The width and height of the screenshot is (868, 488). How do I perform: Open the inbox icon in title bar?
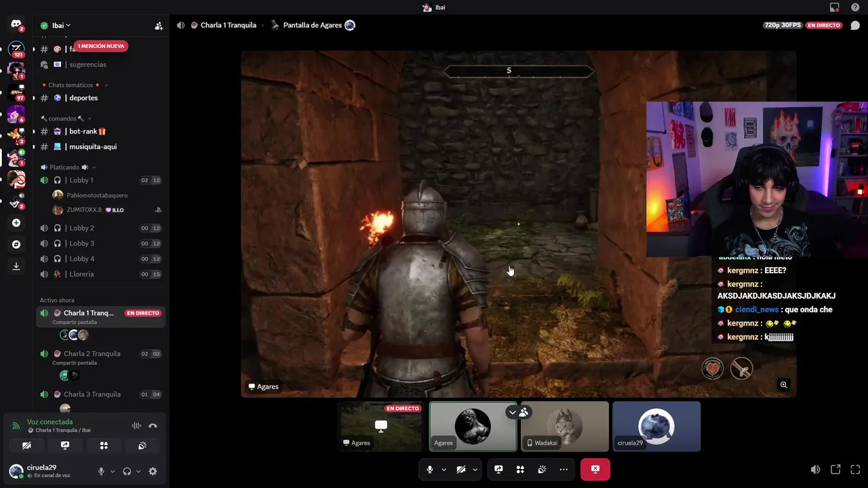pyautogui.click(x=835, y=7)
